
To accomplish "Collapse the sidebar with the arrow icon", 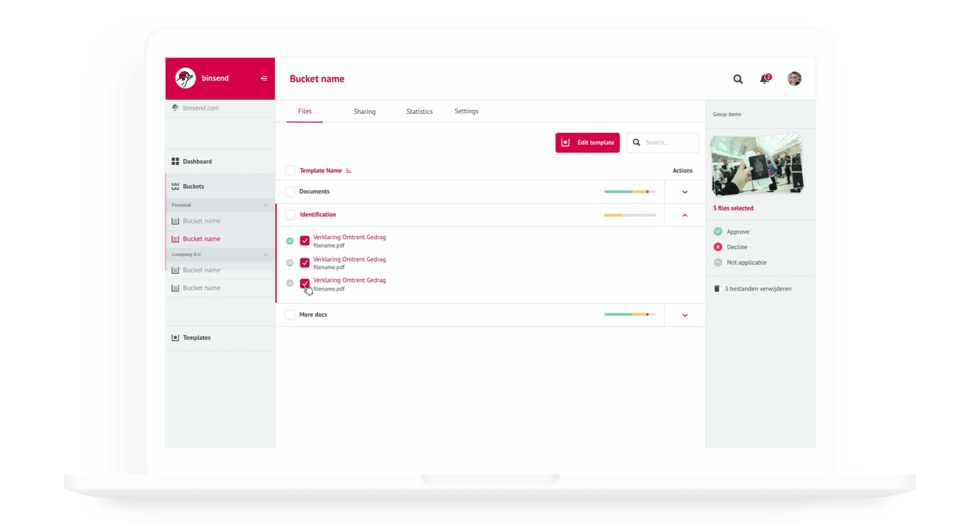I will (x=264, y=78).
